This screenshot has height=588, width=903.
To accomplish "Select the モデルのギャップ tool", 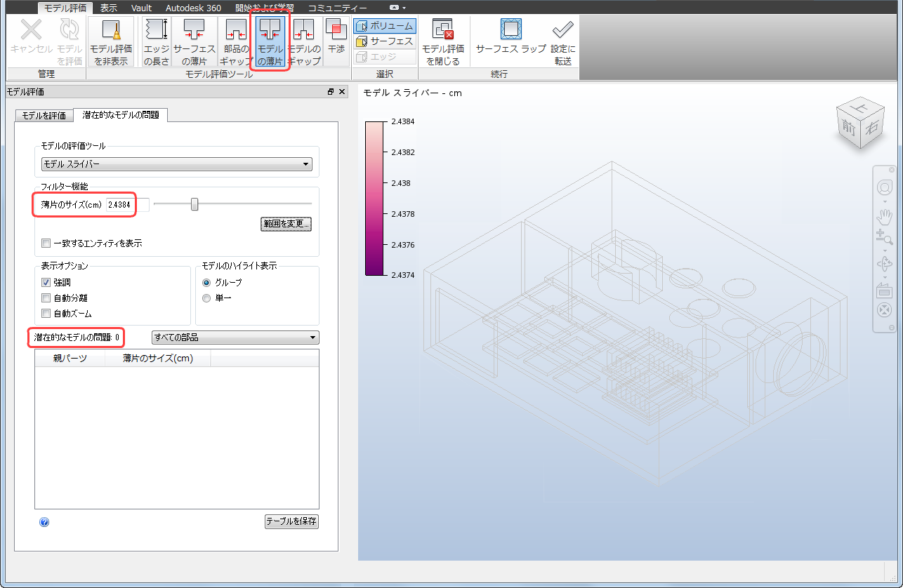I will [304, 42].
